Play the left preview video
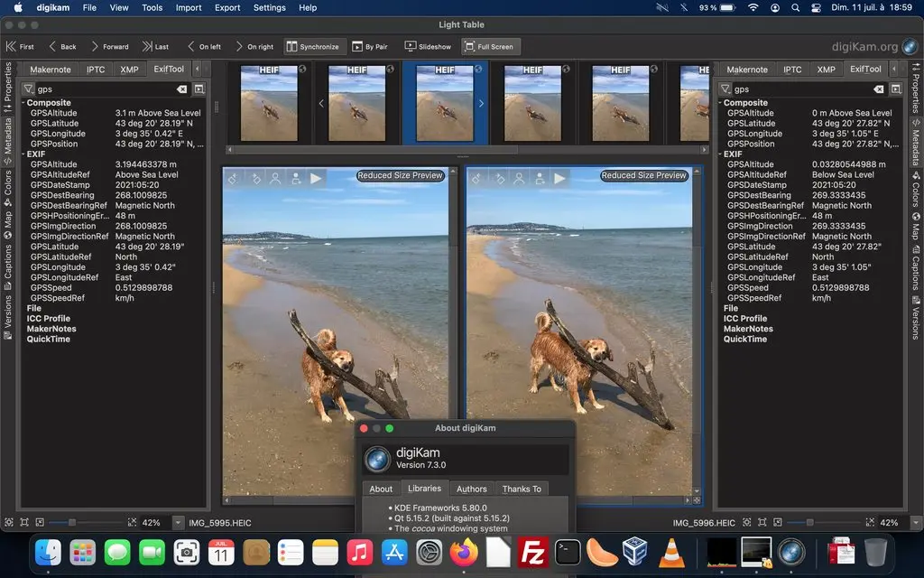 [x=317, y=178]
